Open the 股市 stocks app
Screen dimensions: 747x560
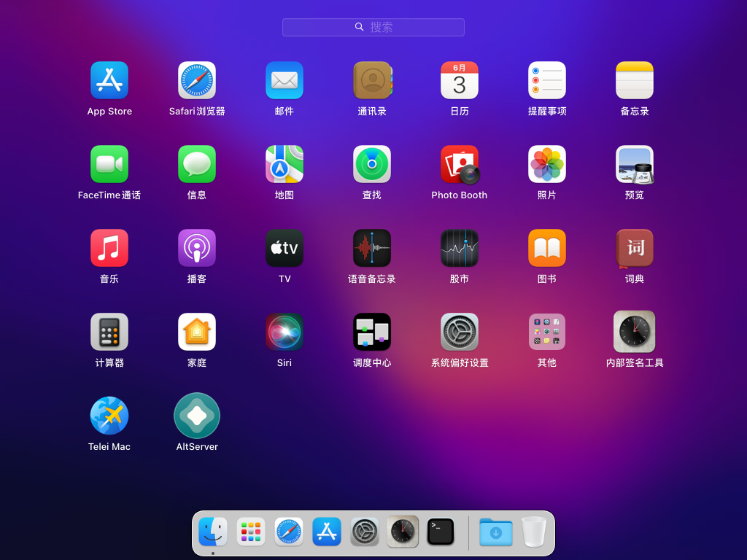460,248
